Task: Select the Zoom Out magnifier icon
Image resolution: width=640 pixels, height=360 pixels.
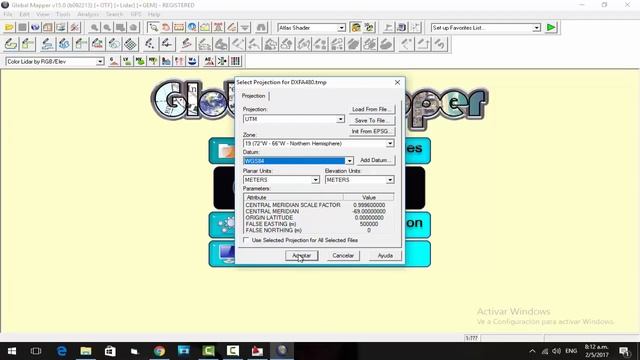Action: pyautogui.click(x=107, y=27)
